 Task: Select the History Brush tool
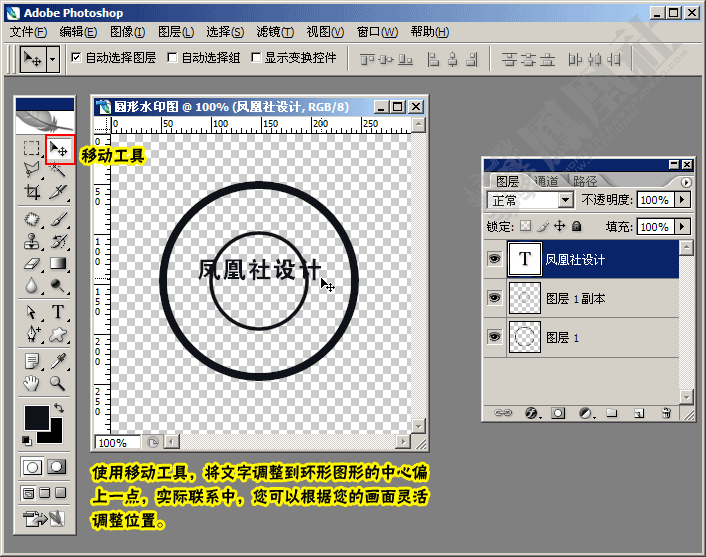pyautogui.click(x=58, y=241)
